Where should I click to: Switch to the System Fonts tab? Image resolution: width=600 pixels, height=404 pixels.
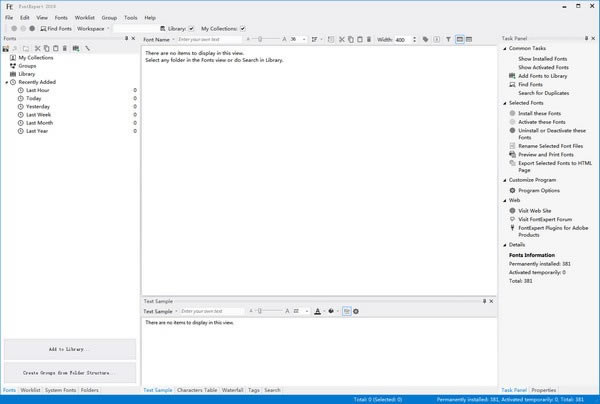pyautogui.click(x=60, y=390)
